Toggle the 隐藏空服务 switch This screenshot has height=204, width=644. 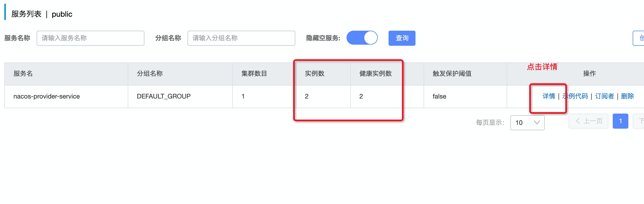362,38
